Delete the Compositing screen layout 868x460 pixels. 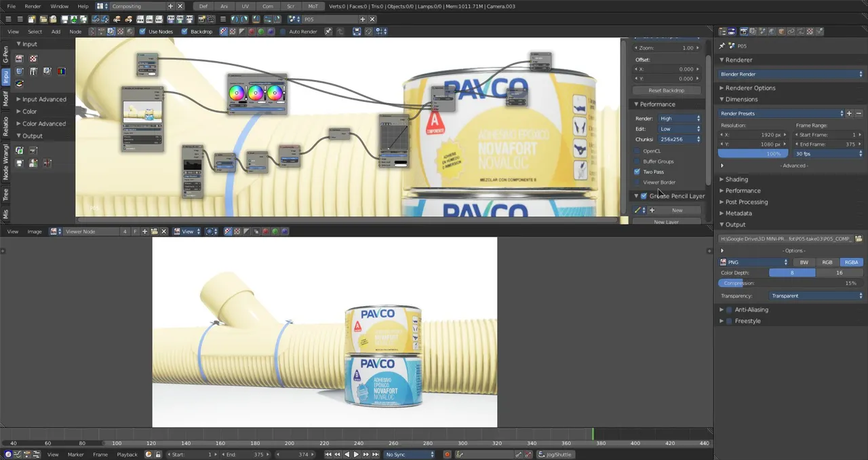coord(180,6)
